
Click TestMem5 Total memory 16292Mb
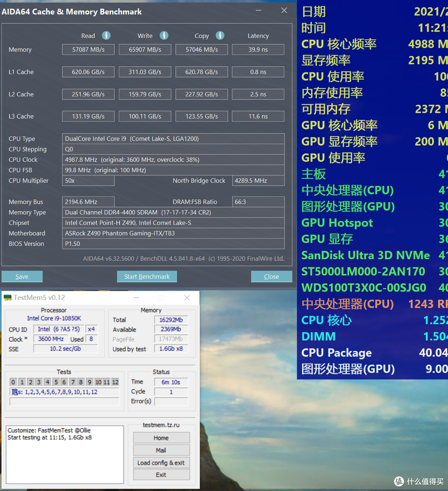pyautogui.click(x=171, y=320)
